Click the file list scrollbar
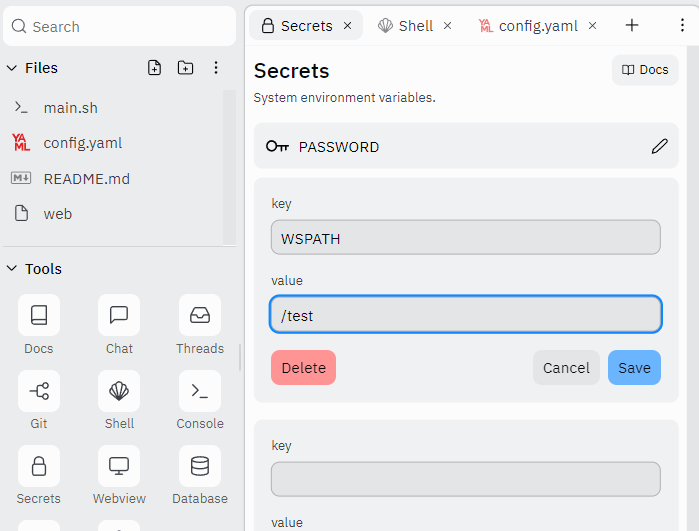 pyautogui.click(x=229, y=167)
